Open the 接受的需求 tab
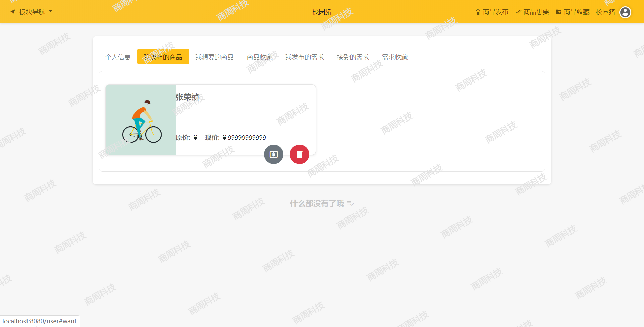 [x=353, y=57]
